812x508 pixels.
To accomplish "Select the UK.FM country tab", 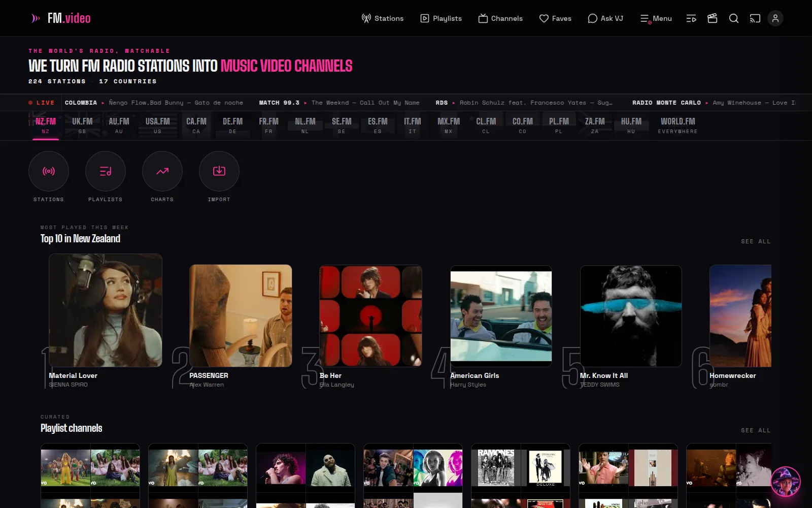I will click(82, 125).
